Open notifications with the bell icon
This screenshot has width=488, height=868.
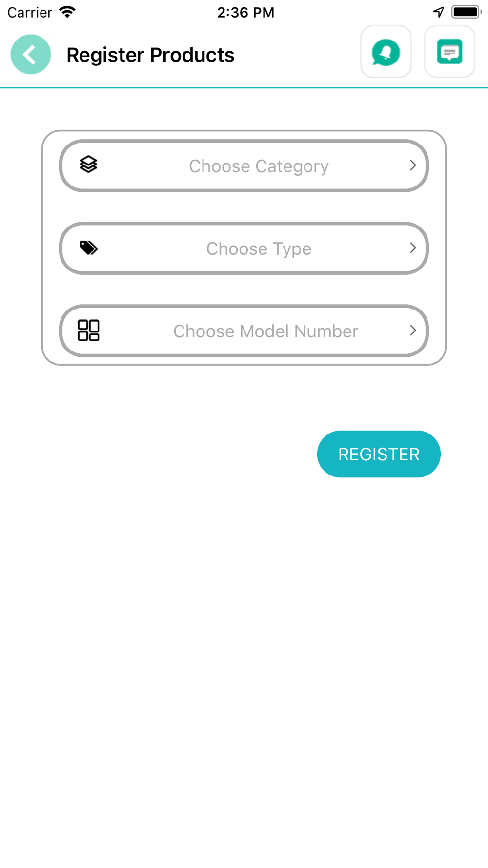(x=386, y=52)
